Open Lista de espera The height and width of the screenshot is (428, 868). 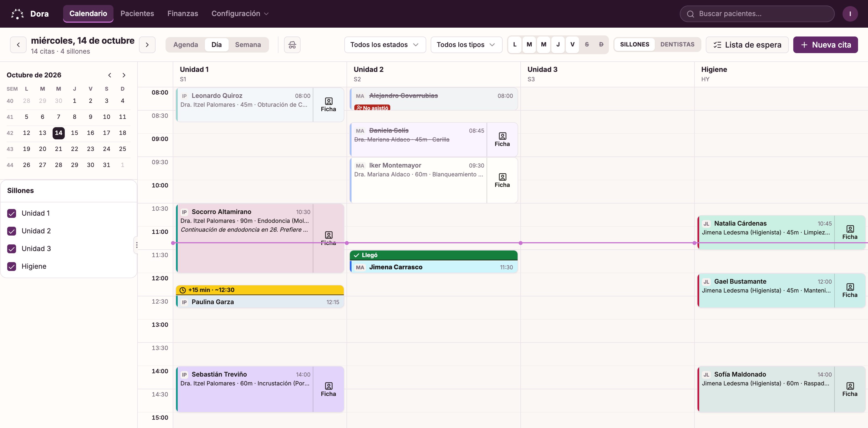[x=747, y=45]
